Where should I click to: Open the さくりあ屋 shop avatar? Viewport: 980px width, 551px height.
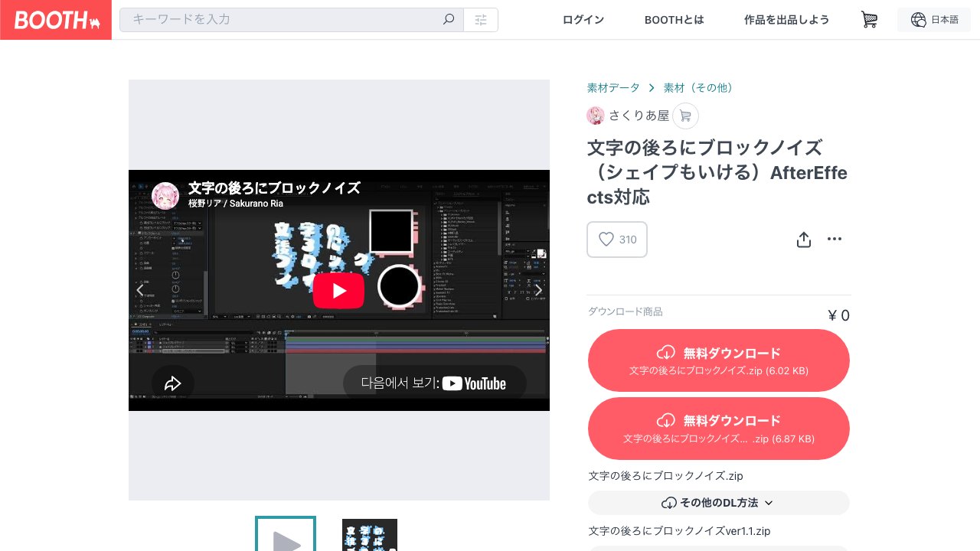[596, 116]
